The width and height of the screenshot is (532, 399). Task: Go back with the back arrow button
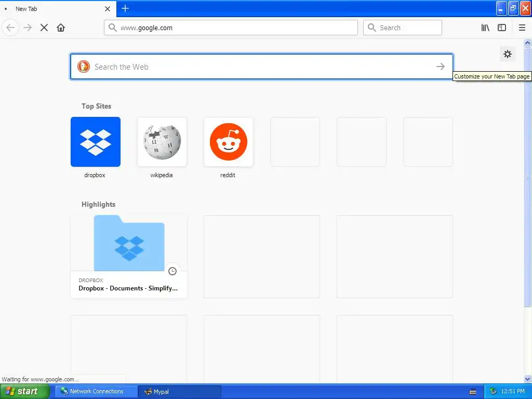click(10, 28)
